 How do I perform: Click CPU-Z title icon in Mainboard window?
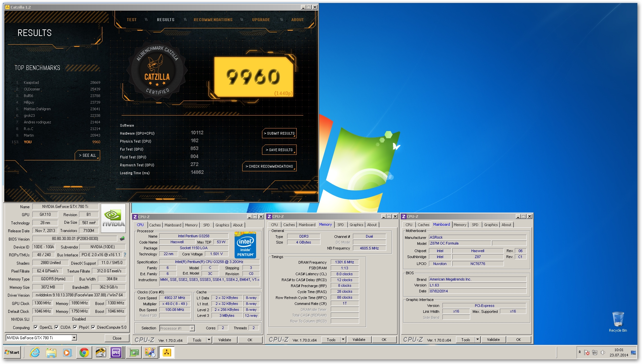click(403, 216)
